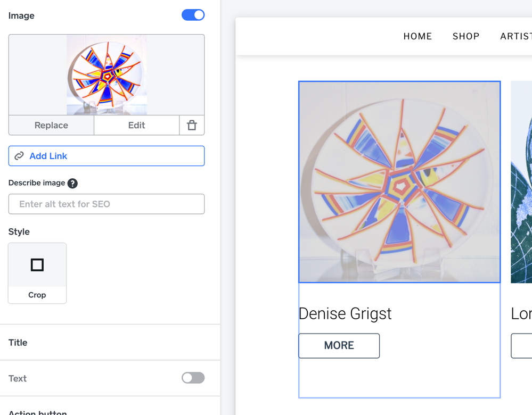Select the plate image thumbnail in sidebar

click(x=107, y=74)
